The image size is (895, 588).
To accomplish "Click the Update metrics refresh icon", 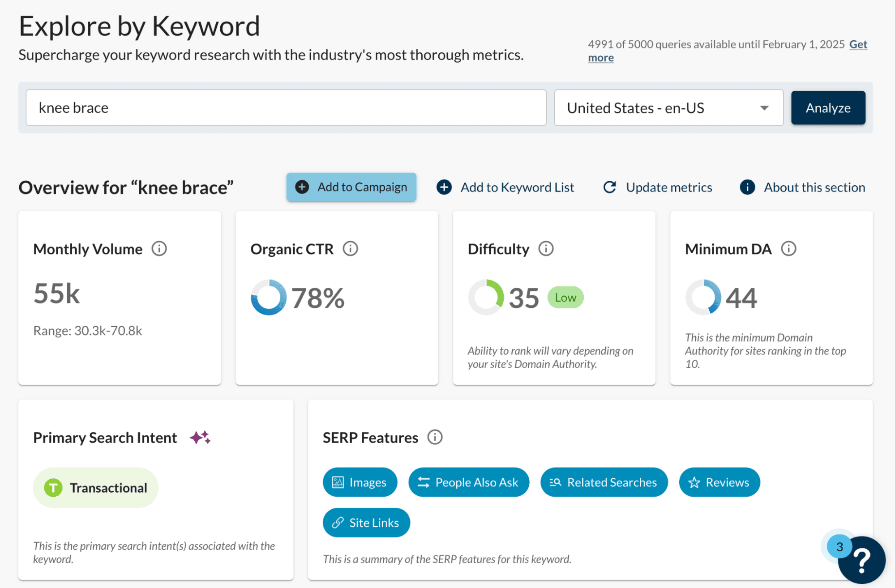I will 610,187.
